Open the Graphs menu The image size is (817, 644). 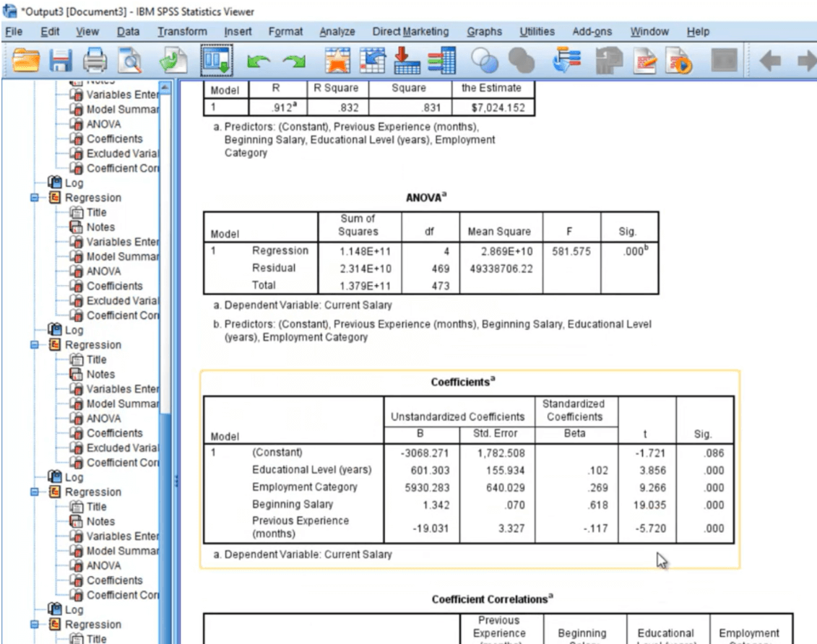coord(484,32)
